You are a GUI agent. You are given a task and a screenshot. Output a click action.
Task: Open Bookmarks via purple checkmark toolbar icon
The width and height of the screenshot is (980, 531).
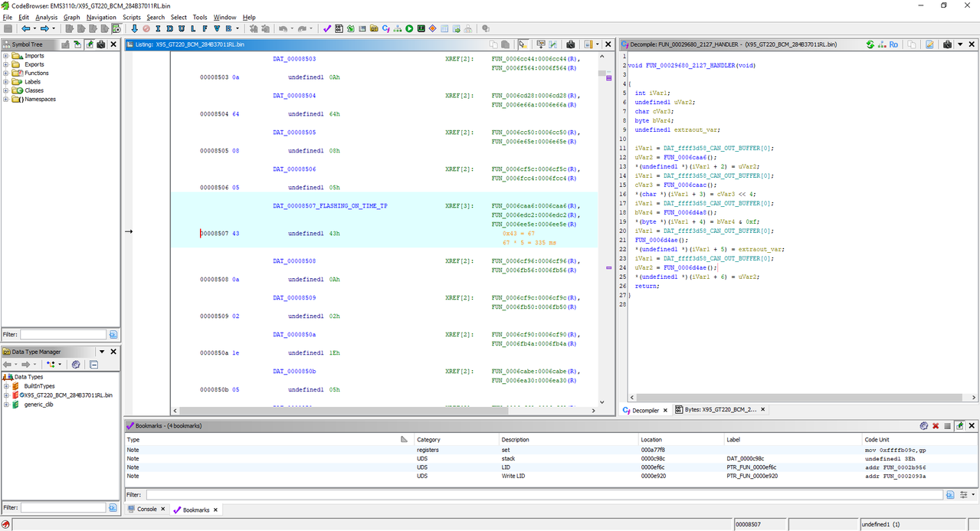[326, 28]
